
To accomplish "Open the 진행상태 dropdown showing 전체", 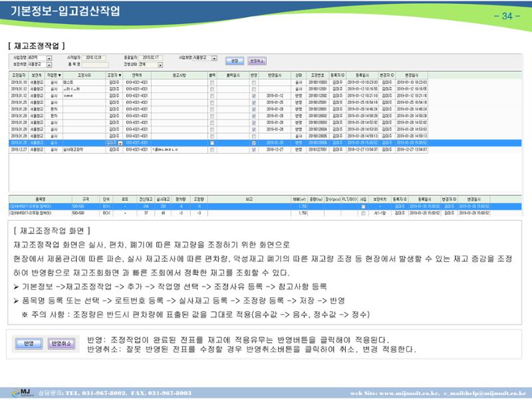I will (x=160, y=65).
